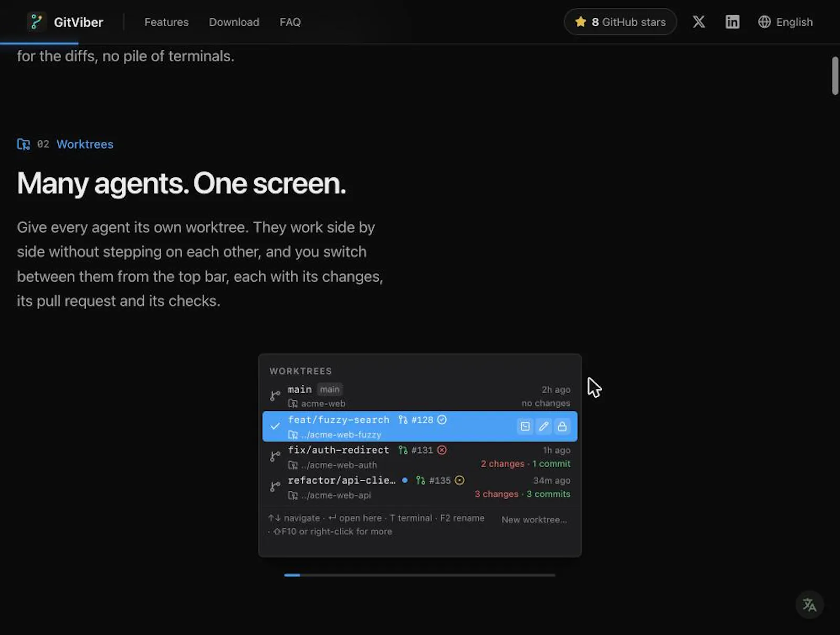Click the pull request icon for #135

420,480
